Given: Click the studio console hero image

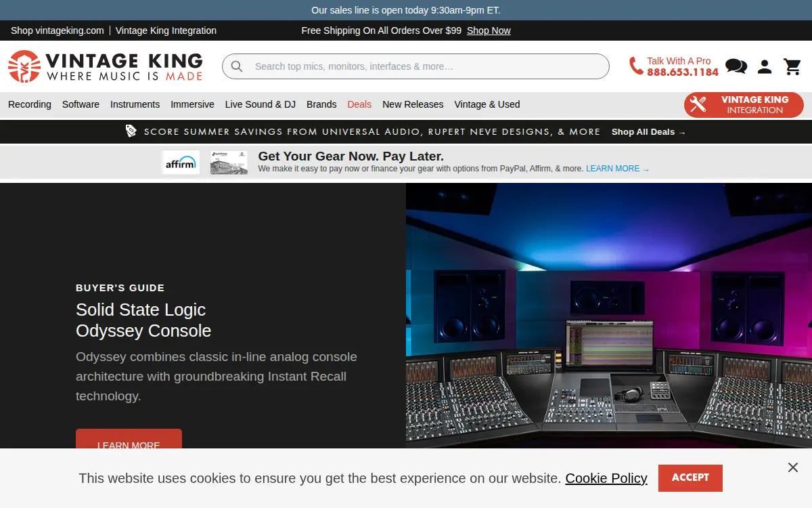Looking at the screenshot, I should [609, 315].
